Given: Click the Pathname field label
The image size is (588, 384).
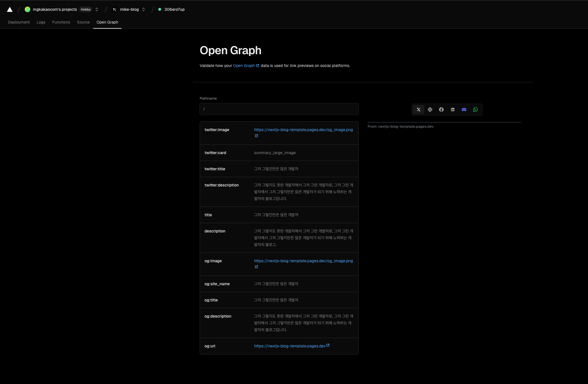Looking at the screenshot, I should (208, 98).
